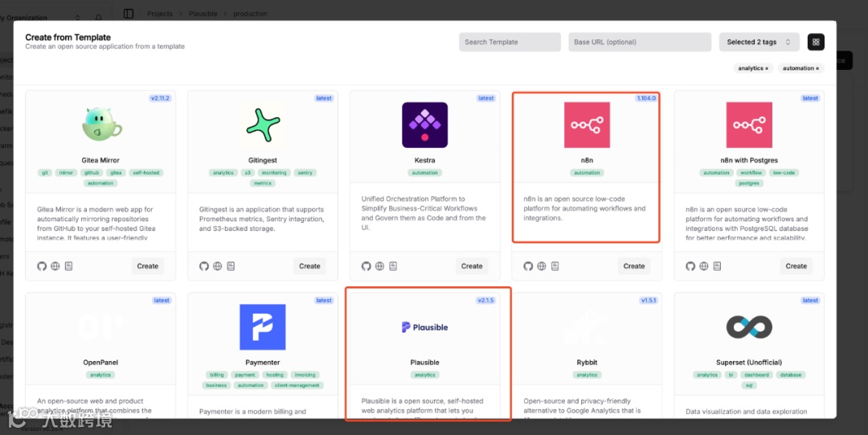This screenshot has width=868, height=435.
Task: Open Gitingest GitHub repository icon
Action: coord(203,266)
